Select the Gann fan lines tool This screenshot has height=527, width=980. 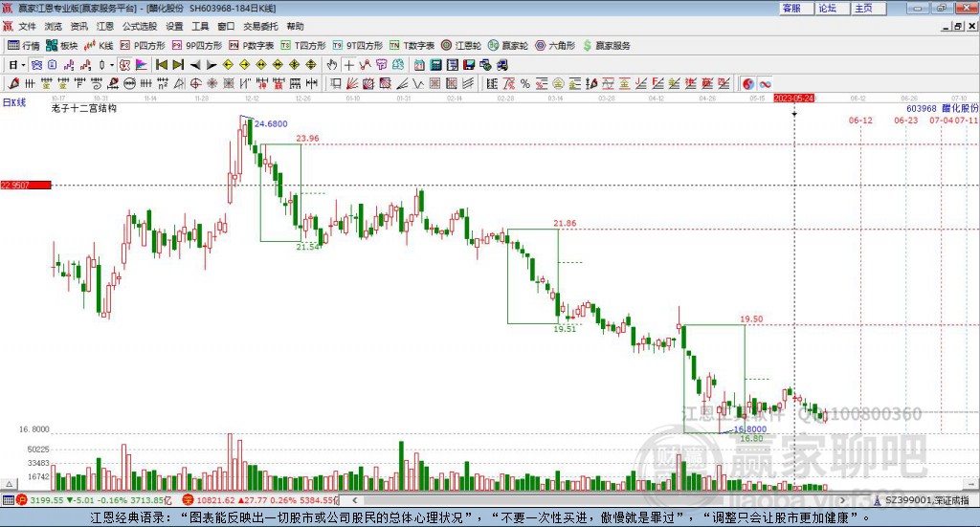352,83
